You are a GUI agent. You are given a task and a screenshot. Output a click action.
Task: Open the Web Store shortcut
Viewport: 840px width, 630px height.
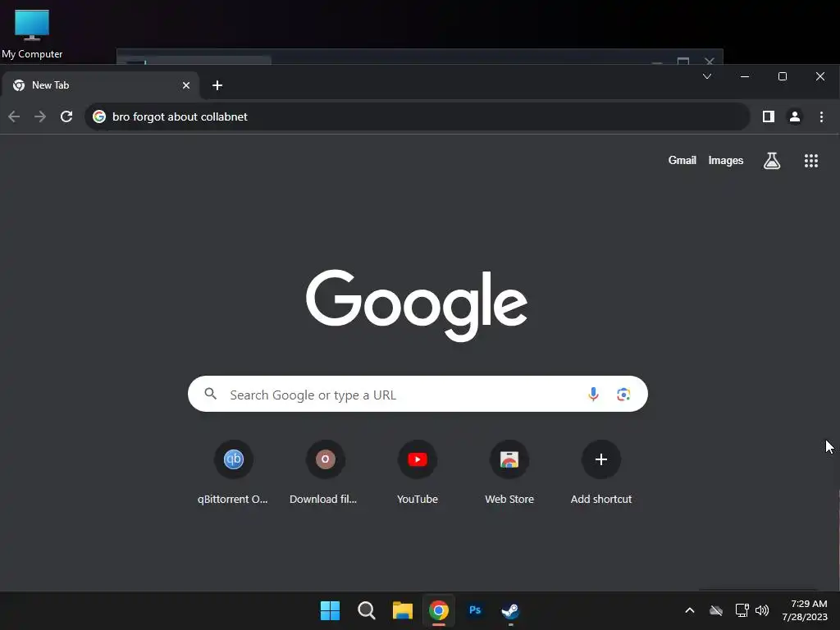[x=509, y=472]
